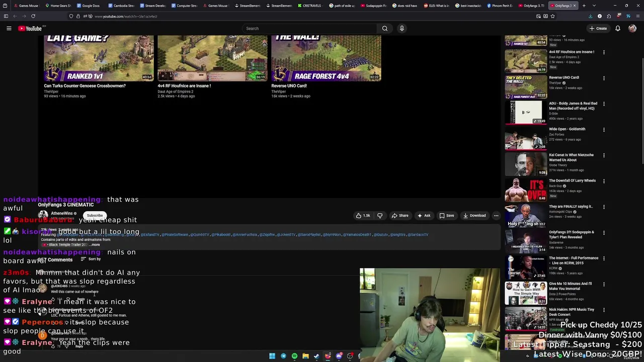
Task: Open Windows Start button
Action: (x=272, y=356)
